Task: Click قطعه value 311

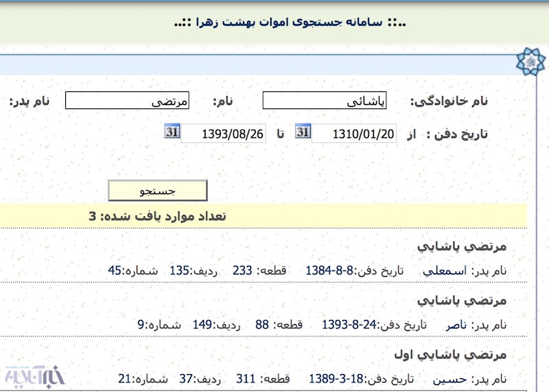Action: 246,379
